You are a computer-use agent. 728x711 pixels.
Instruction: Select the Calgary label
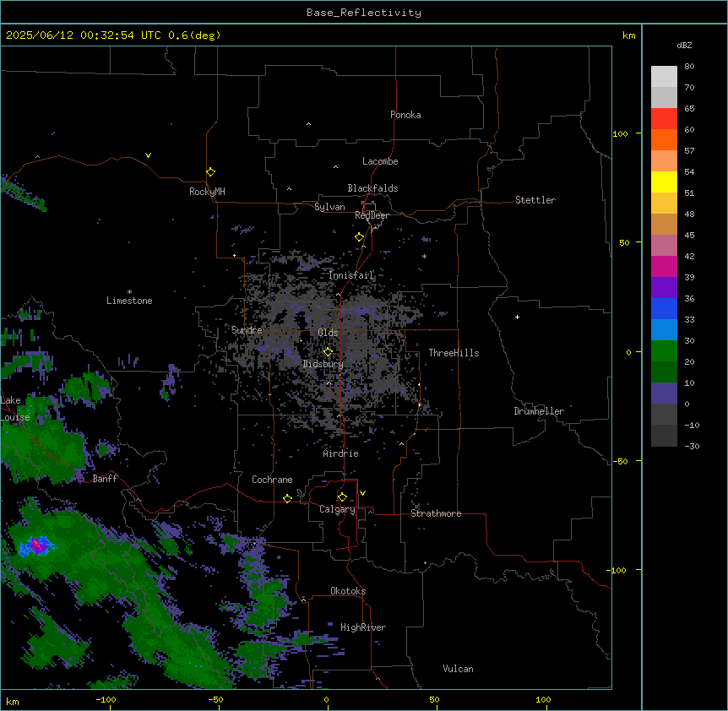coord(337,509)
